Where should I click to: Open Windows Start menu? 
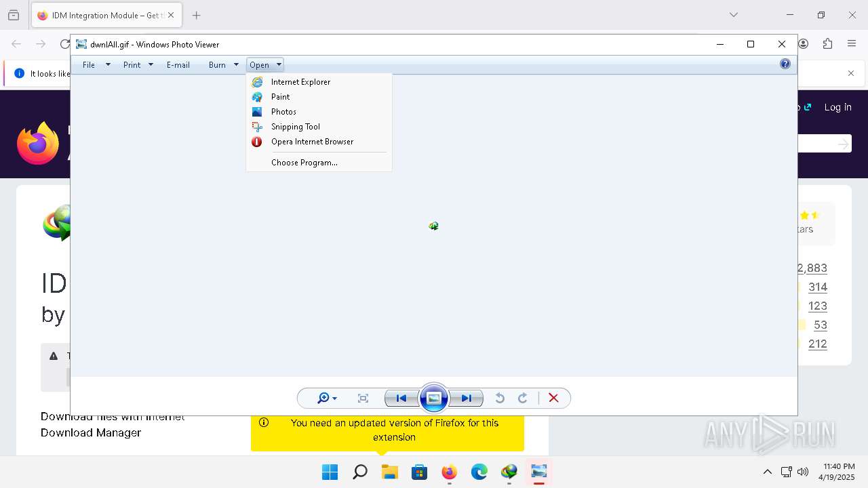click(x=330, y=472)
